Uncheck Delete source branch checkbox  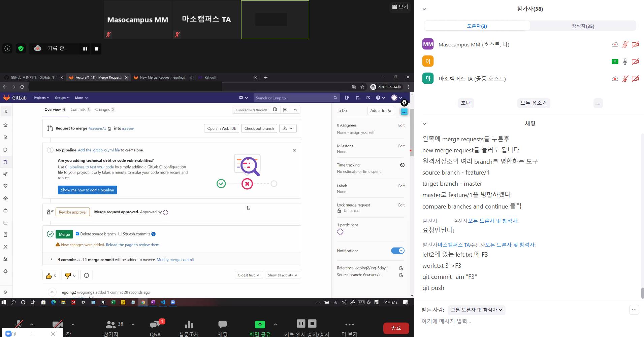coord(77,234)
